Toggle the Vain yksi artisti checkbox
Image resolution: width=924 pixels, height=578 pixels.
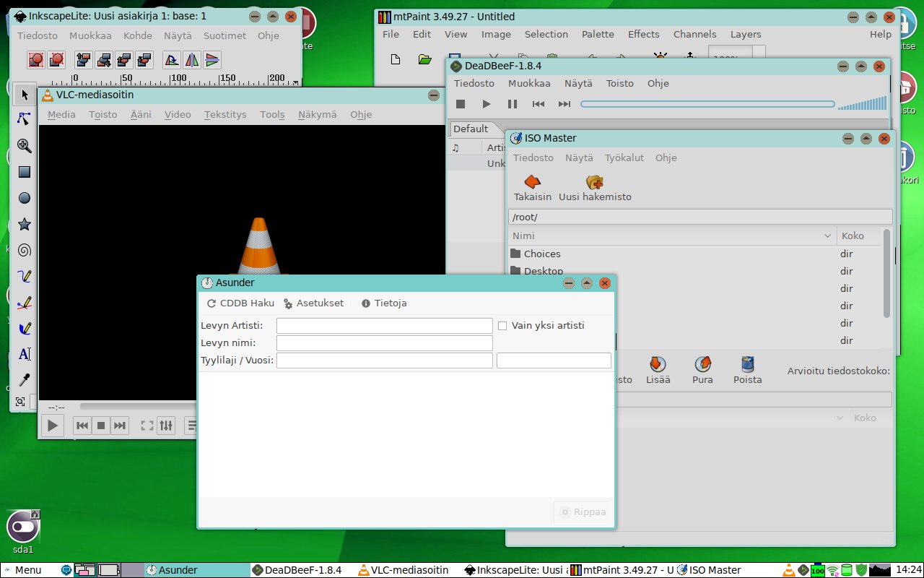click(x=502, y=326)
